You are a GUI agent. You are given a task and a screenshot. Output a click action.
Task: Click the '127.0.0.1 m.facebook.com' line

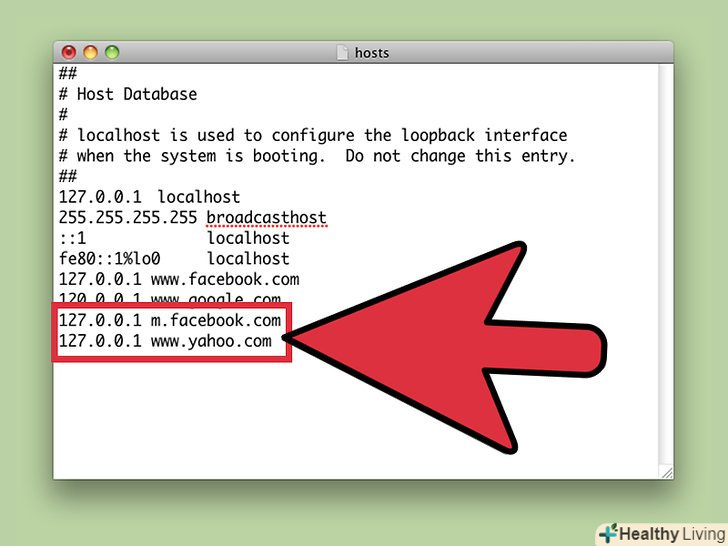pyautogui.click(x=170, y=320)
